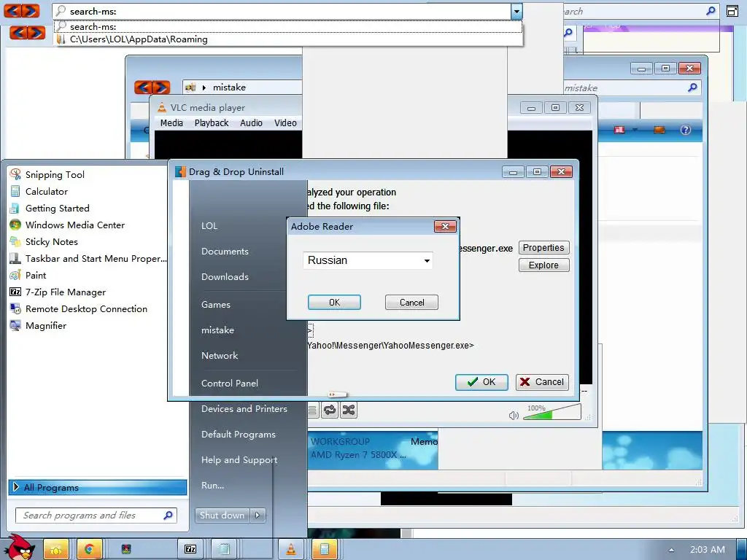Open 7-Zip File Manager entry

pos(65,292)
